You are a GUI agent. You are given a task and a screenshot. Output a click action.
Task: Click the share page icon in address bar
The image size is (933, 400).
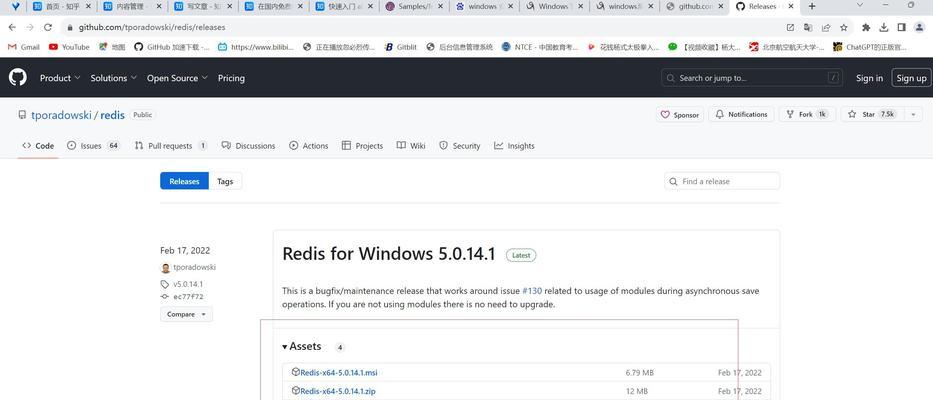[826, 27]
